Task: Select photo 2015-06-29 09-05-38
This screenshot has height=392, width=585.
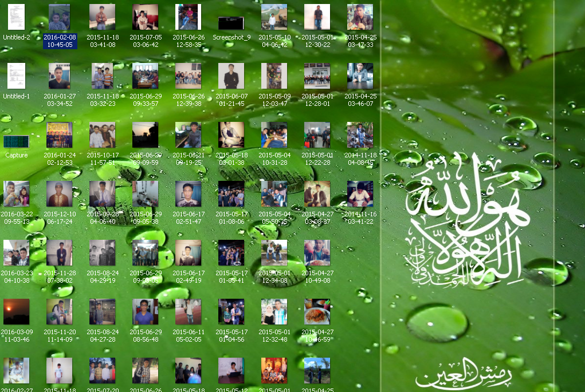Action: [146, 194]
